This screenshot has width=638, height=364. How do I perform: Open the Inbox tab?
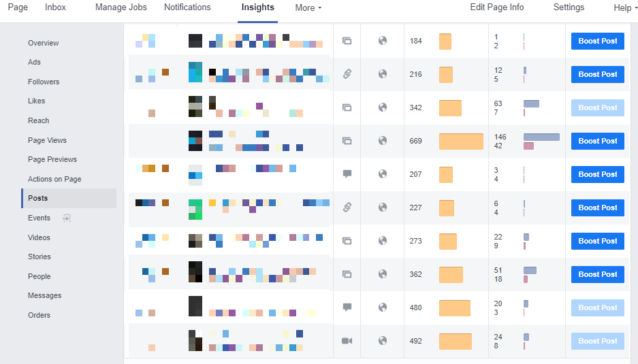click(56, 7)
